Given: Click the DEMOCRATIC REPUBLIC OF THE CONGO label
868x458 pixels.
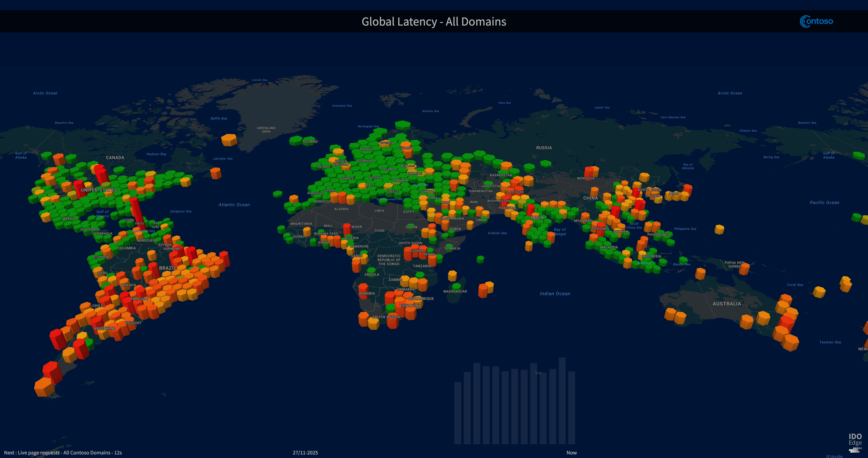Looking at the screenshot, I should pos(389,260).
